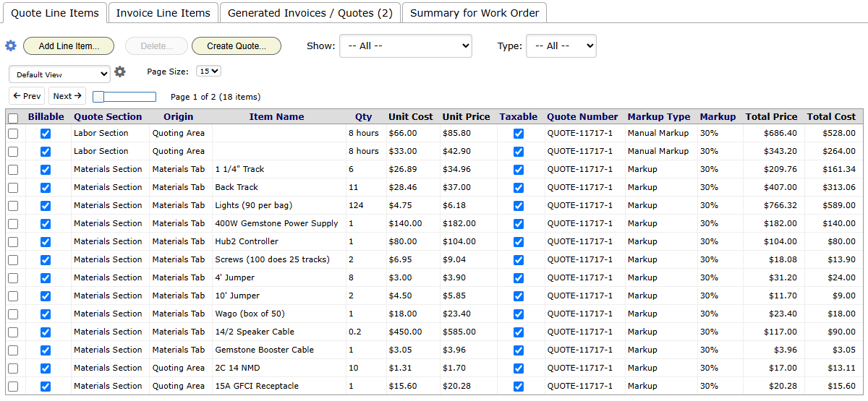Sort by the Total Cost column header
Screen dimensions: 868x401
tap(832, 117)
